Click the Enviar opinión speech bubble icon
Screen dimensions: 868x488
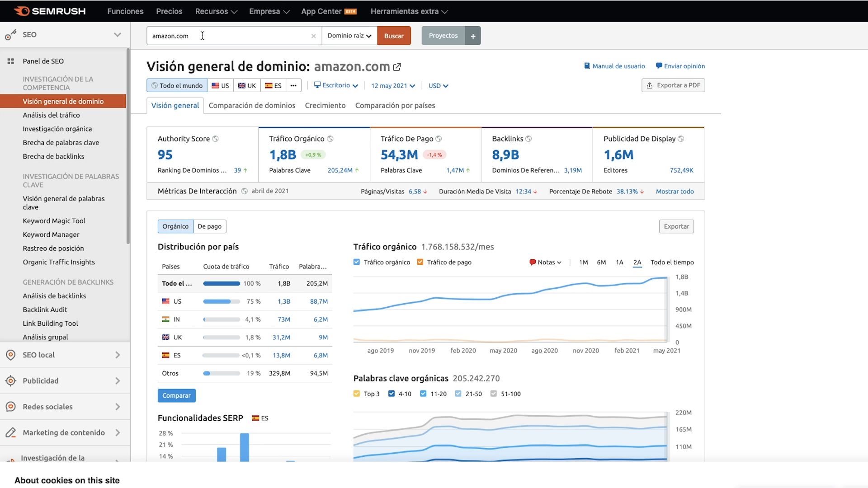pyautogui.click(x=659, y=66)
